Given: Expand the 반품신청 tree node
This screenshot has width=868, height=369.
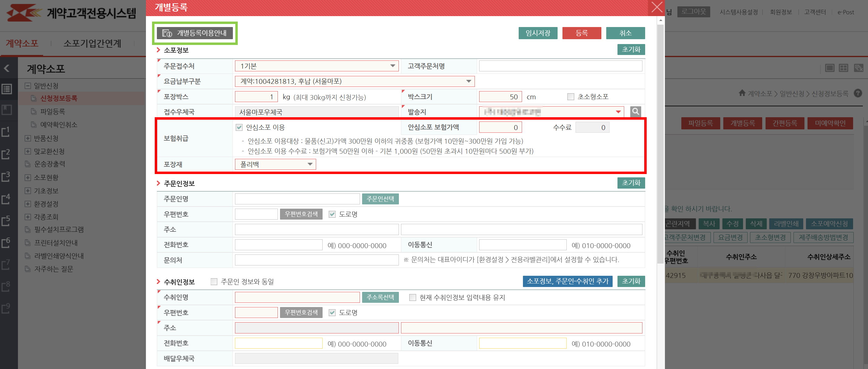Looking at the screenshot, I should click(28, 138).
